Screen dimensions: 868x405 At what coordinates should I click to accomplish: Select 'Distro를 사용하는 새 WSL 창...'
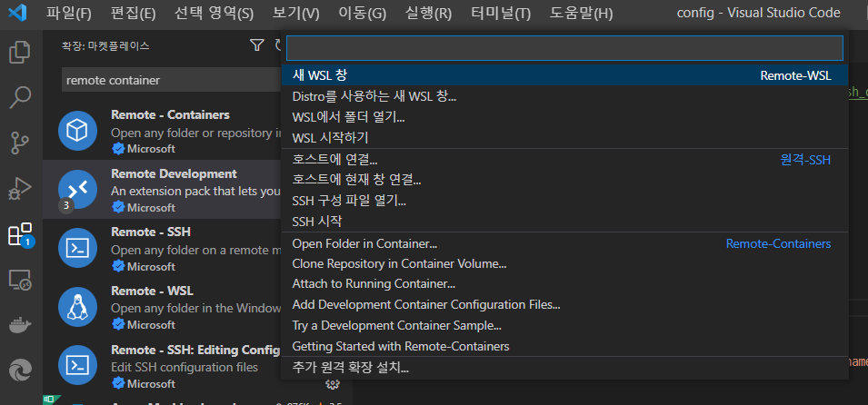pos(564,96)
